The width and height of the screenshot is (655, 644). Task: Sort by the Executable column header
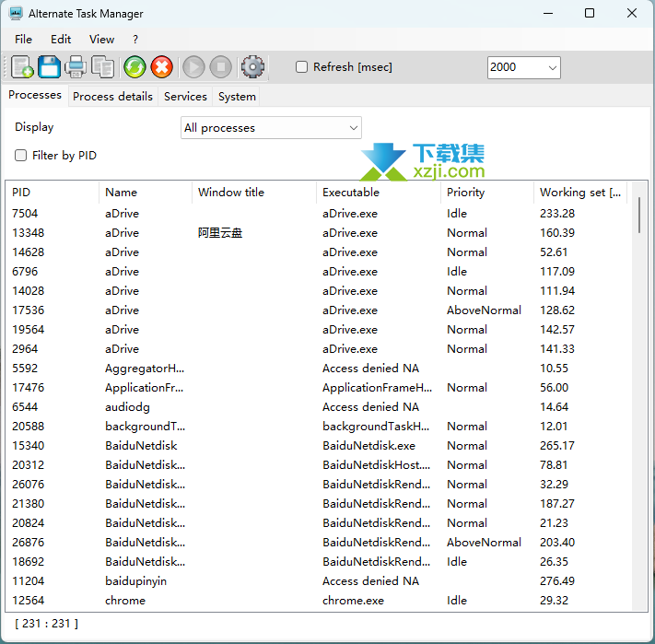(379, 193)
